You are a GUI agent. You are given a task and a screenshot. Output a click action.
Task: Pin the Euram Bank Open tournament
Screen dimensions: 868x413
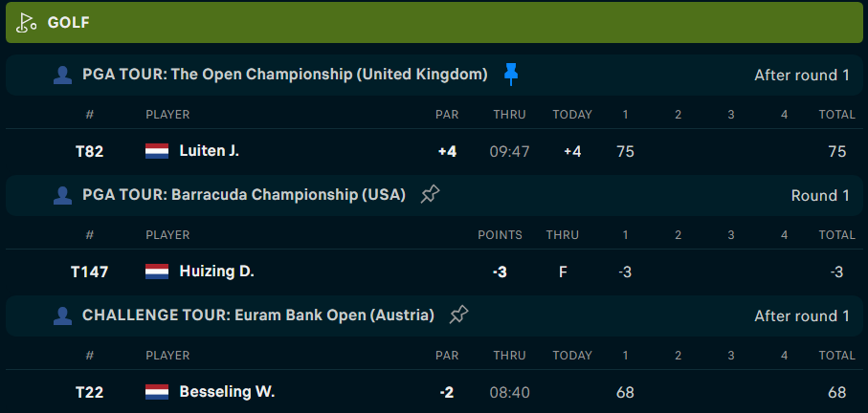(459, 315)
